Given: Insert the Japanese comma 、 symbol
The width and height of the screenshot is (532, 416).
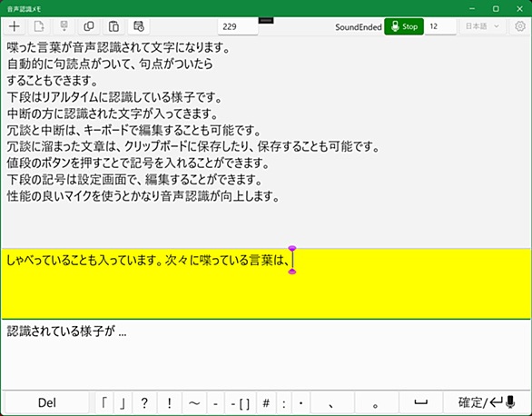Looking at the screenshot, I should pyautogui.click(x=331, y=402).
